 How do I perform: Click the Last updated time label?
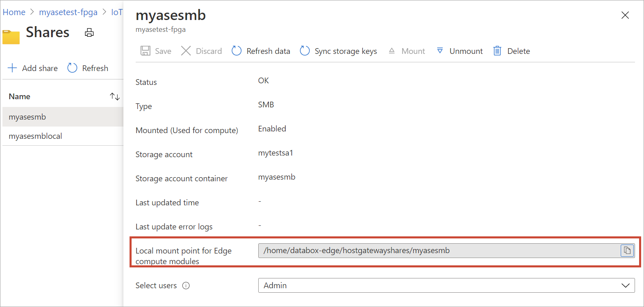[x=167, y=202]
